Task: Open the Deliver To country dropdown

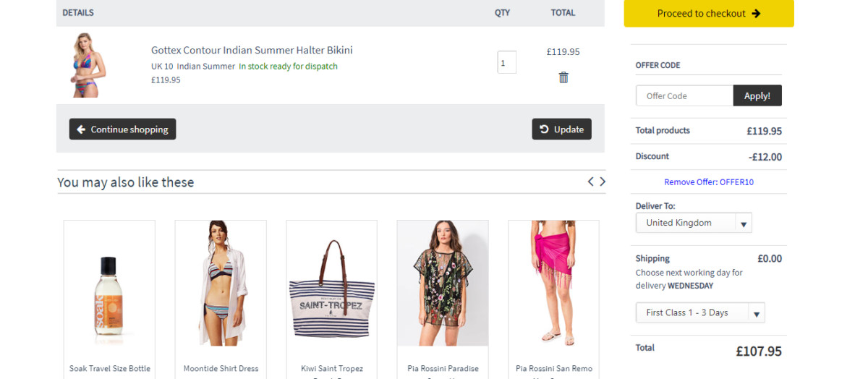Action: pyautogui.click(x=694, y=223)
